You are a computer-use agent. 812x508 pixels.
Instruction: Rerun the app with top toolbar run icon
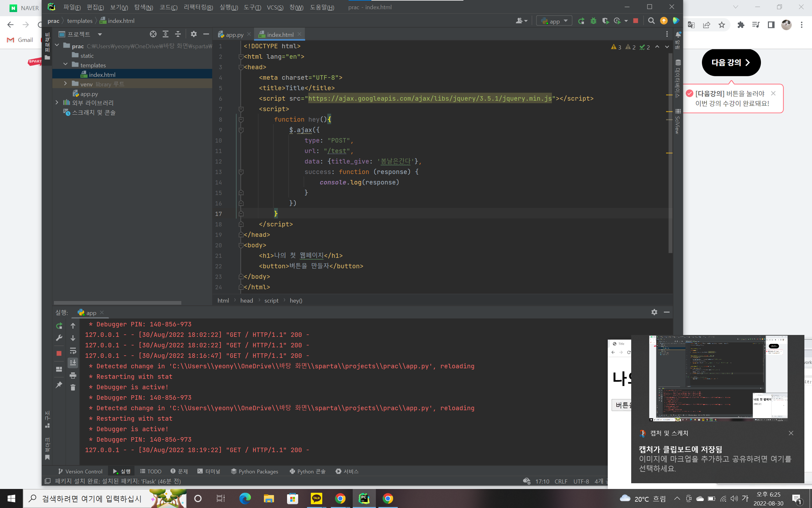point(581,21)
